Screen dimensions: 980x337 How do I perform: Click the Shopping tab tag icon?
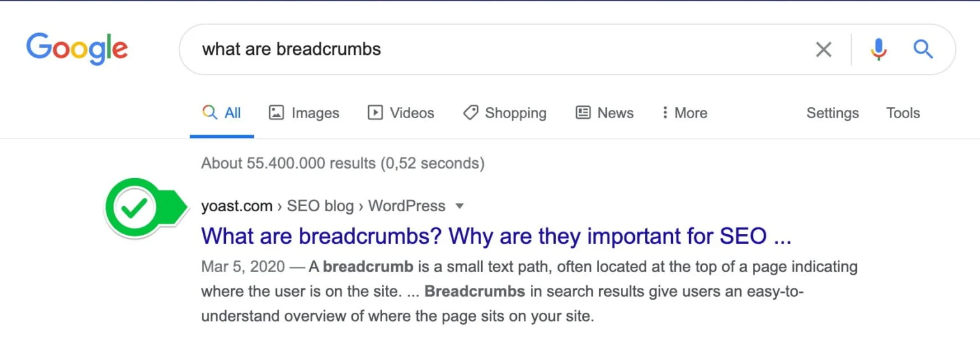pos(470,113)
